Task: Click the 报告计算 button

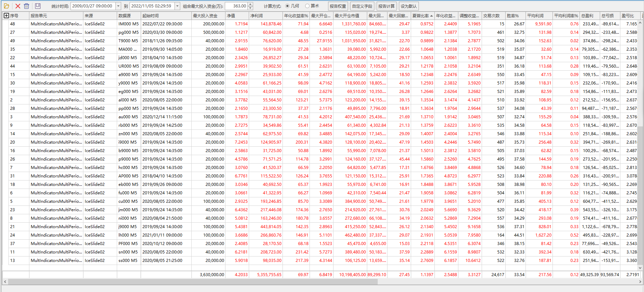Action: (386, 6)
